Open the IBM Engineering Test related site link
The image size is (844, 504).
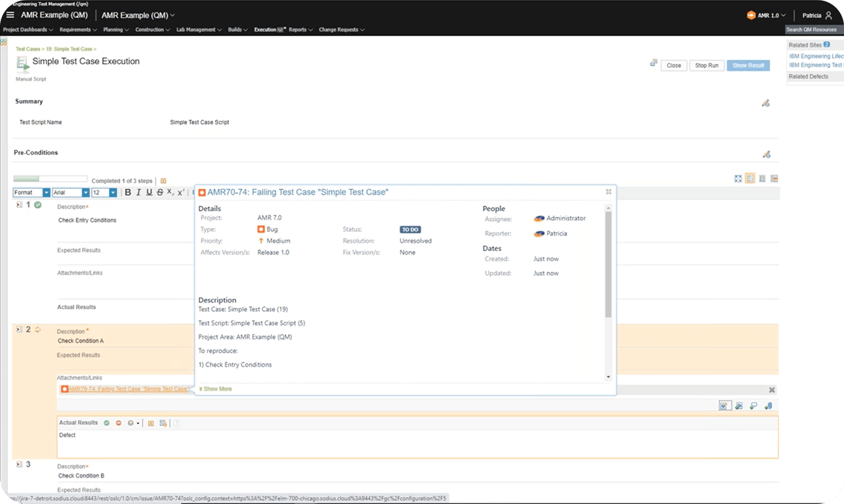816,65
